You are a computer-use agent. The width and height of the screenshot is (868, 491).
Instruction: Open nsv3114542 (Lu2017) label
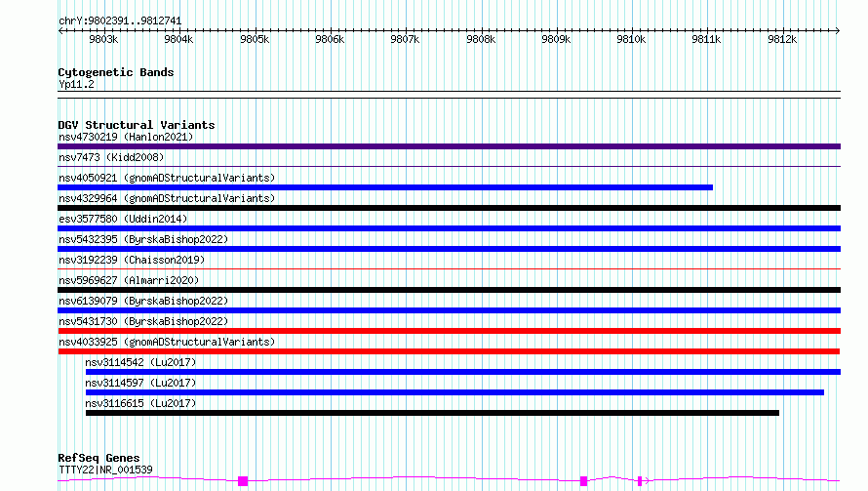[140, 362]
